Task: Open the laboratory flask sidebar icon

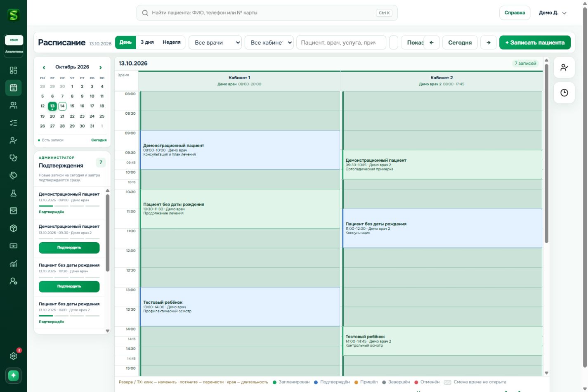Action: [13, 193]
